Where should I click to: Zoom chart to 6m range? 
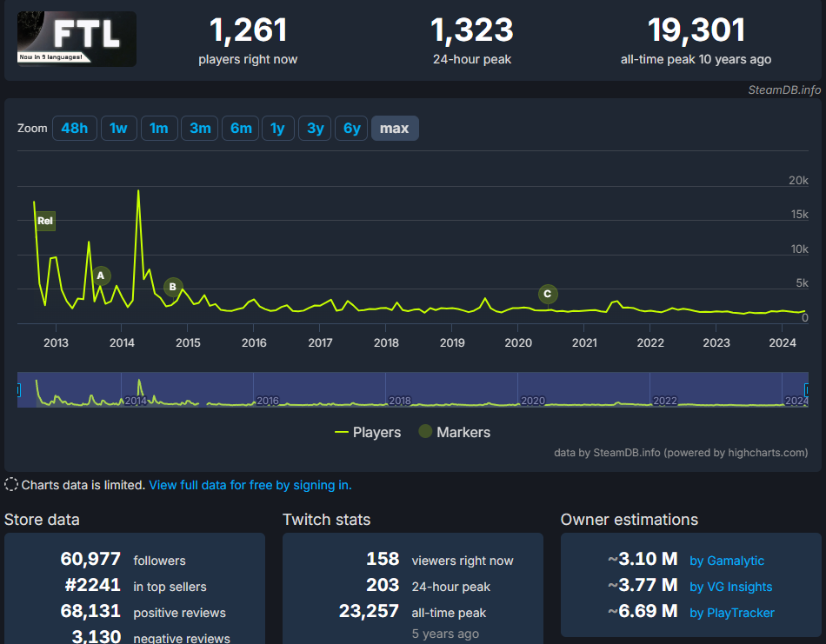point(241,129)
